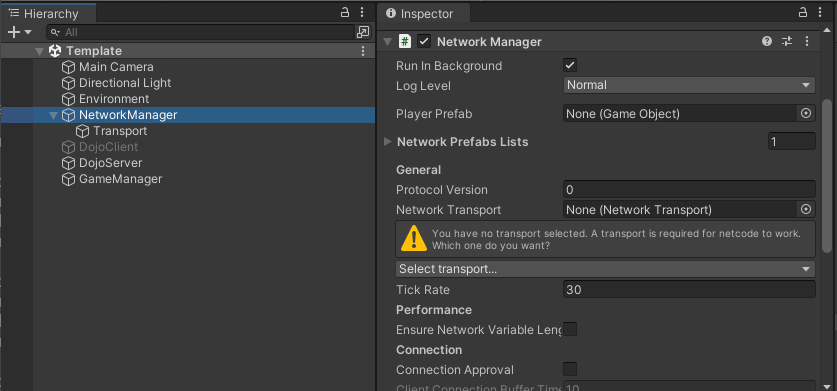Click the cube icon of Environment
This screenshot has width=837, height=391.
coord(68,99)
